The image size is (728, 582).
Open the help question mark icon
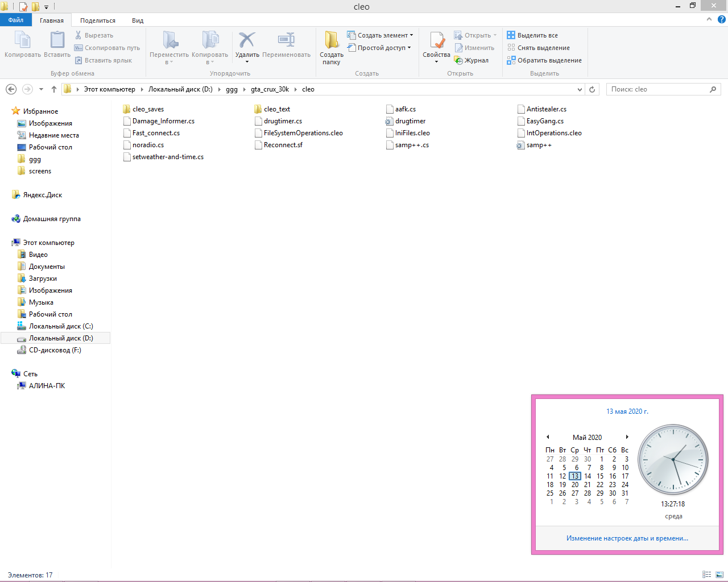point(721,19)
